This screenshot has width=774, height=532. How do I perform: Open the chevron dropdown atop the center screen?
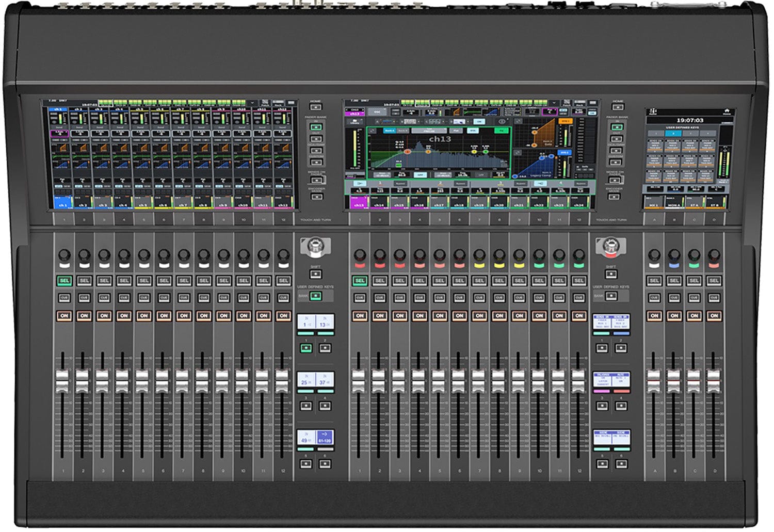(554, 103)
